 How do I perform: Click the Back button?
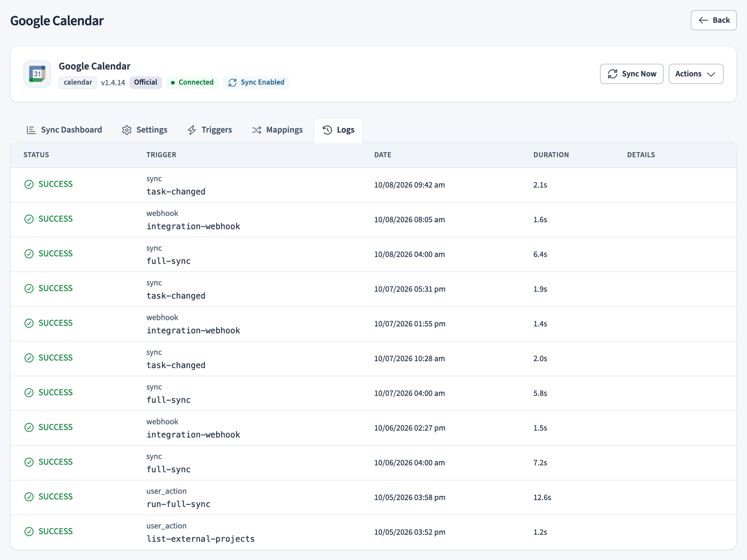tap(713, 20)
